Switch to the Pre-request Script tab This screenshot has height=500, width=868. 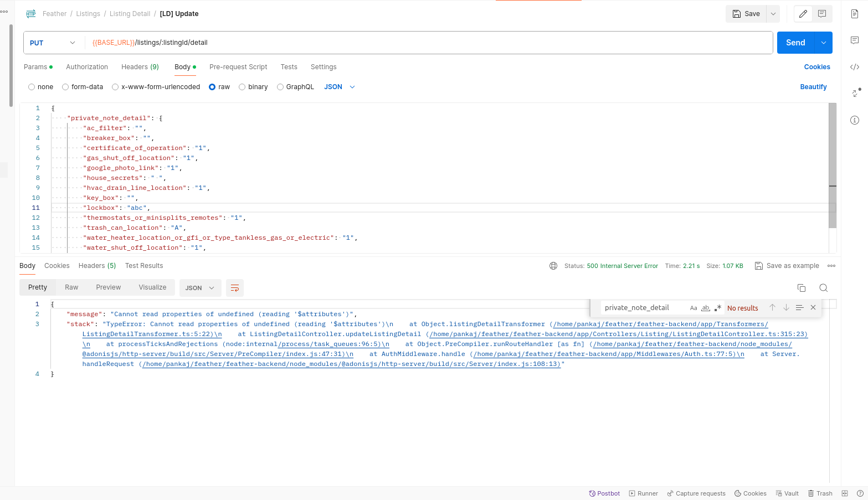238,67
